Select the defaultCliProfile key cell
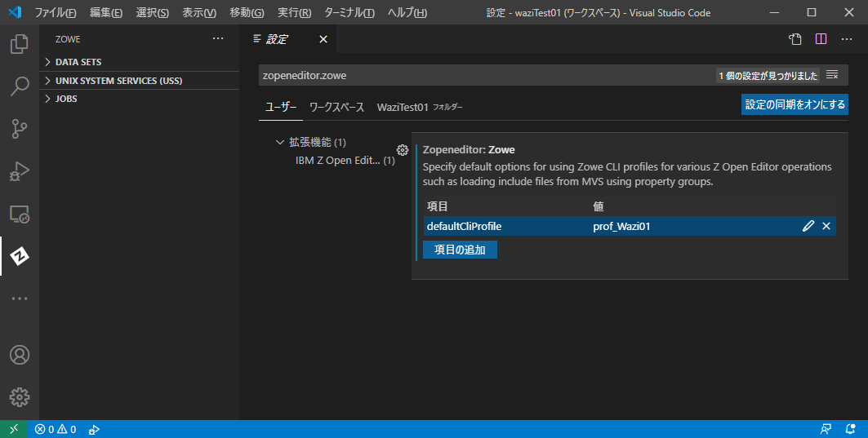The width and height of the screenshot is (868, 438). click(x=464, y=226)
